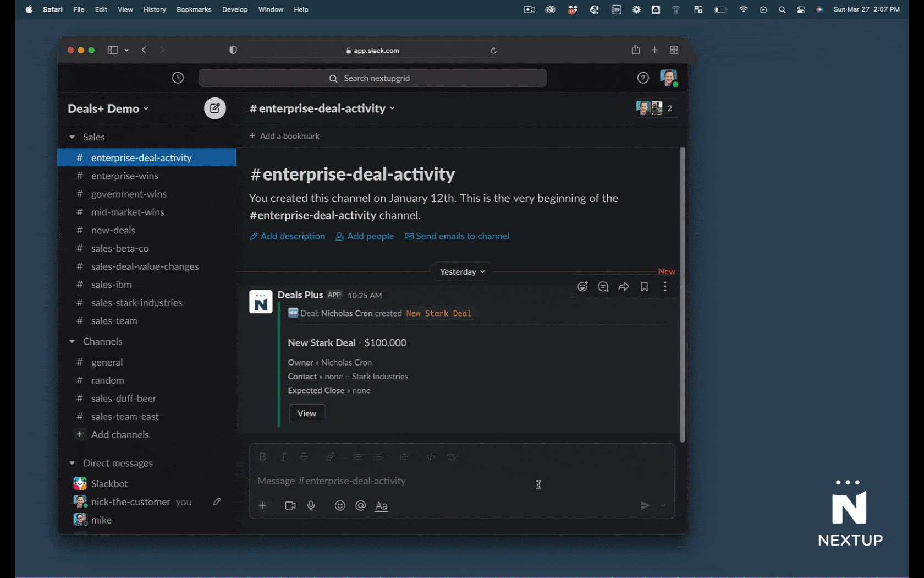
Task: Go back in Safari
Action: 144,50
